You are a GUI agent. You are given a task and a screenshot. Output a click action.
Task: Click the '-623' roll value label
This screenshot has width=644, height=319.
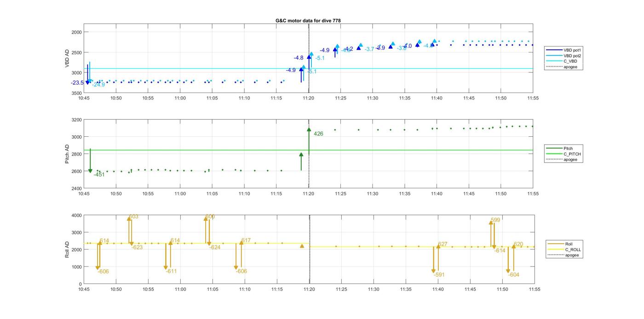click(137, 248)
